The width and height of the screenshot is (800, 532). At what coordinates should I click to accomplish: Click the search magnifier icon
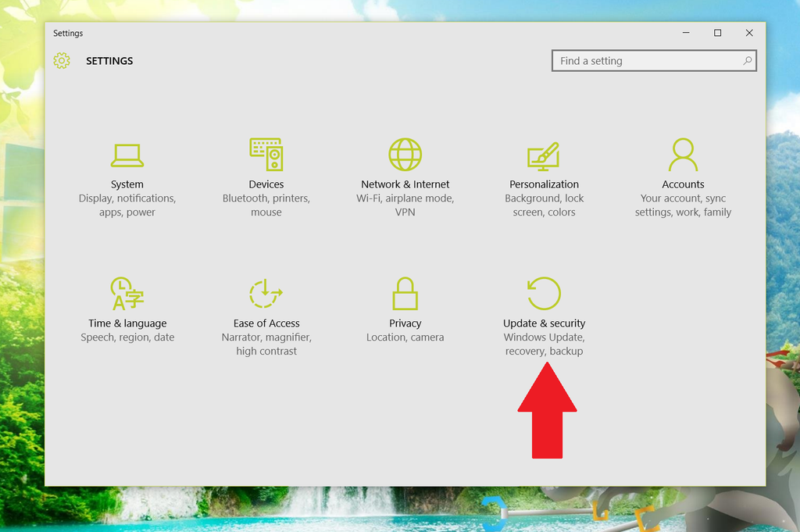pyautogui.click(x=748, y=60)
